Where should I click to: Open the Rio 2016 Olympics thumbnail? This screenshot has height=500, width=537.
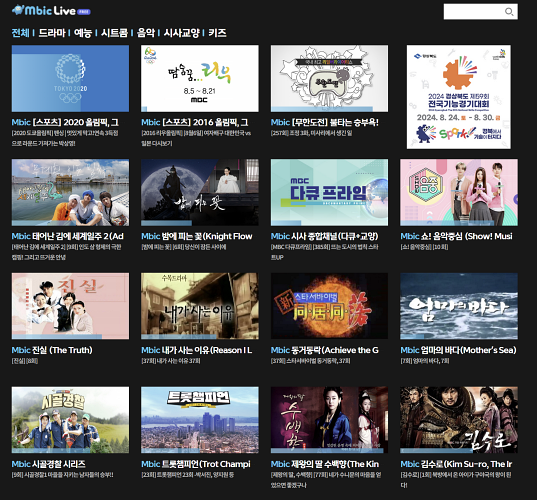point(200,78)
